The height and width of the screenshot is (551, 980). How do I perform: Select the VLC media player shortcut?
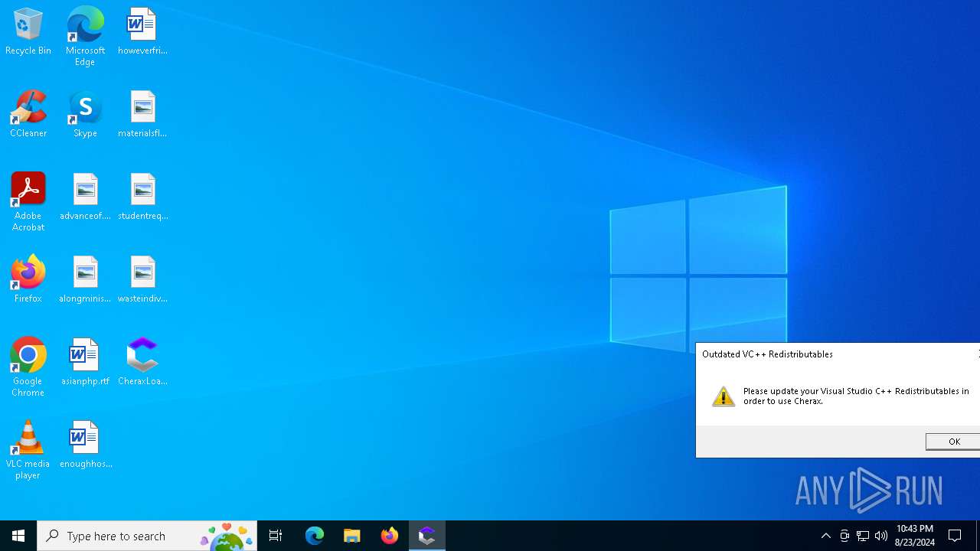click(28, 450)
